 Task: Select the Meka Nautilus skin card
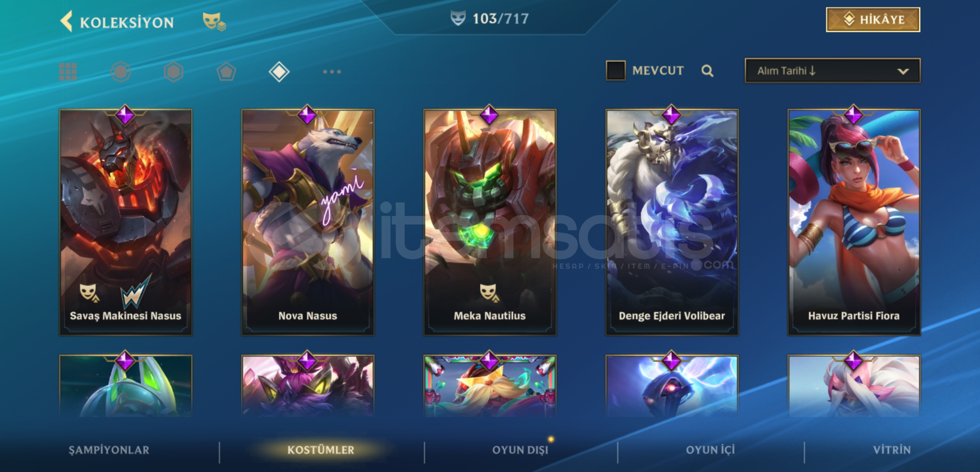click(490, 222)
